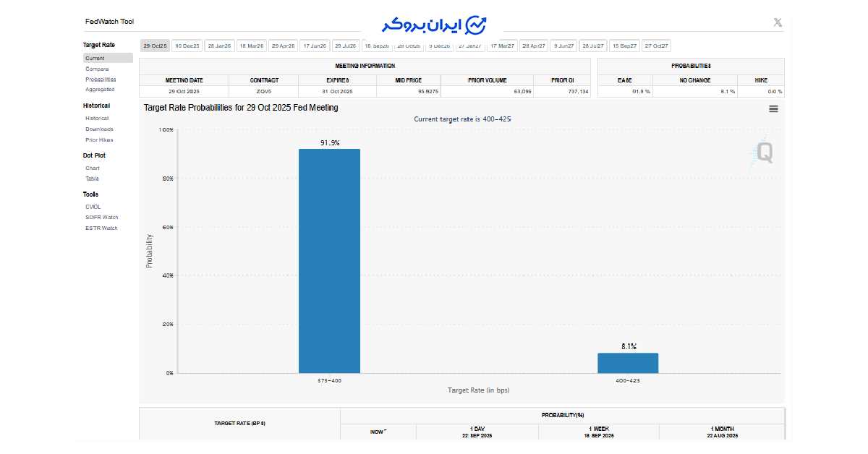
Task: Open Dot Plot Chart link
Action: [93, 168]
